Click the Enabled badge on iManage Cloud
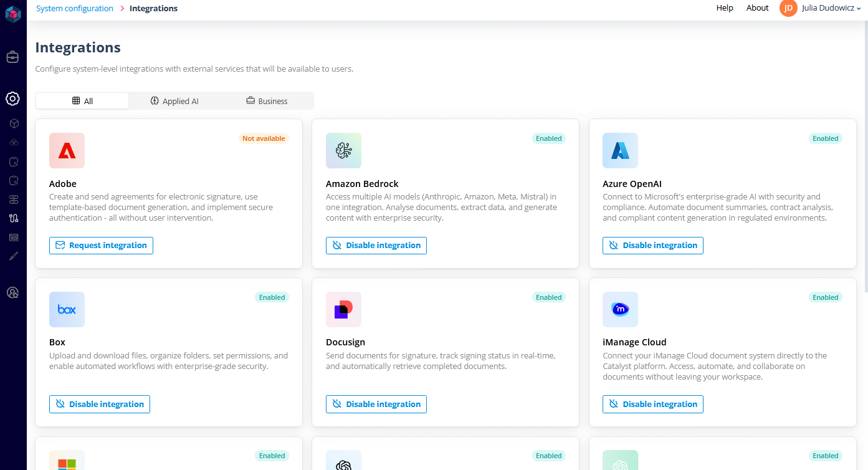 (826, 297)
